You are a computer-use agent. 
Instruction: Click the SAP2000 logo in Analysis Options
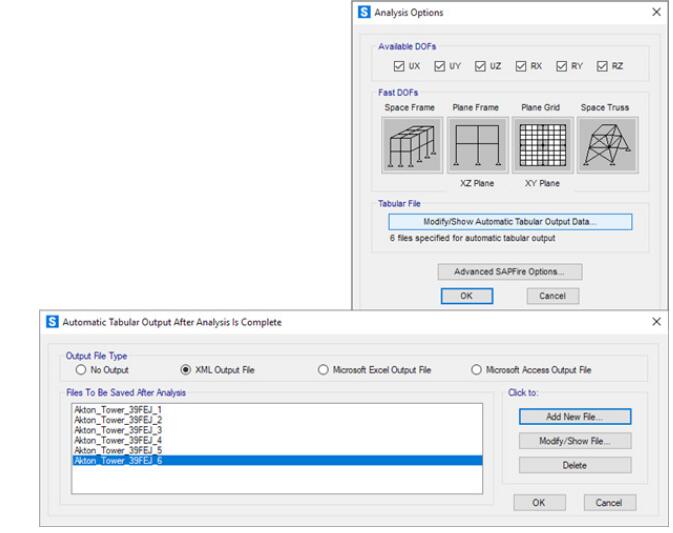364,12
